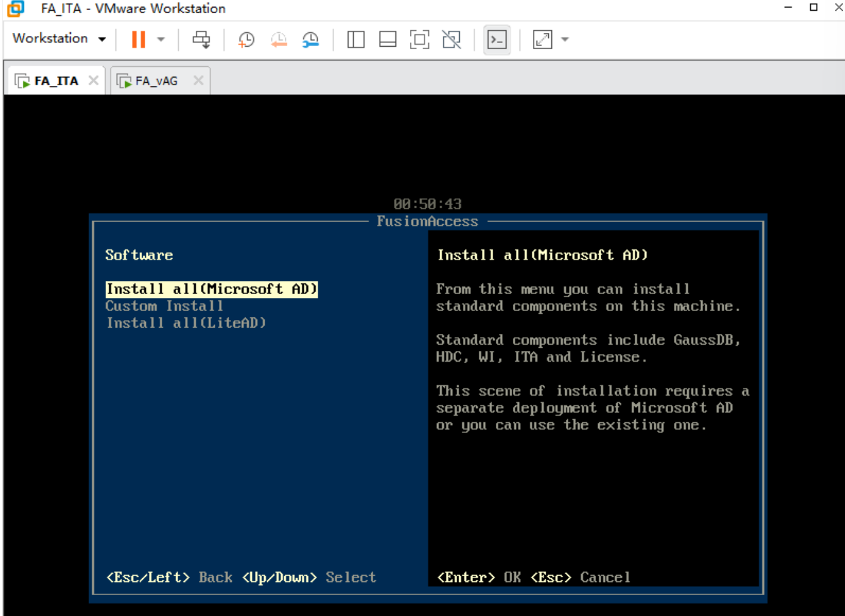Click the right panel Install all(Microsoft AD) heading
The width and height of the screenshot is (845, 616).
coord(542,255)
